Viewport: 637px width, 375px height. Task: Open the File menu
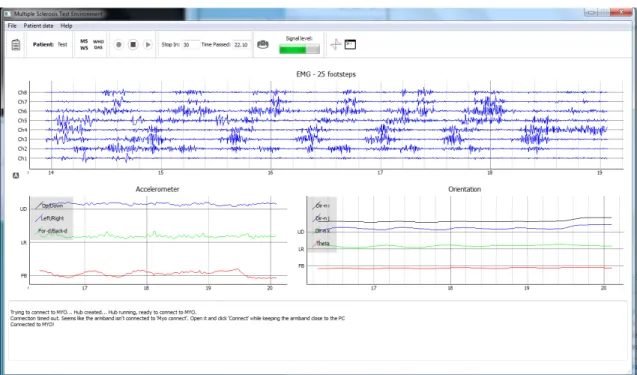click(x=12, y=26)
